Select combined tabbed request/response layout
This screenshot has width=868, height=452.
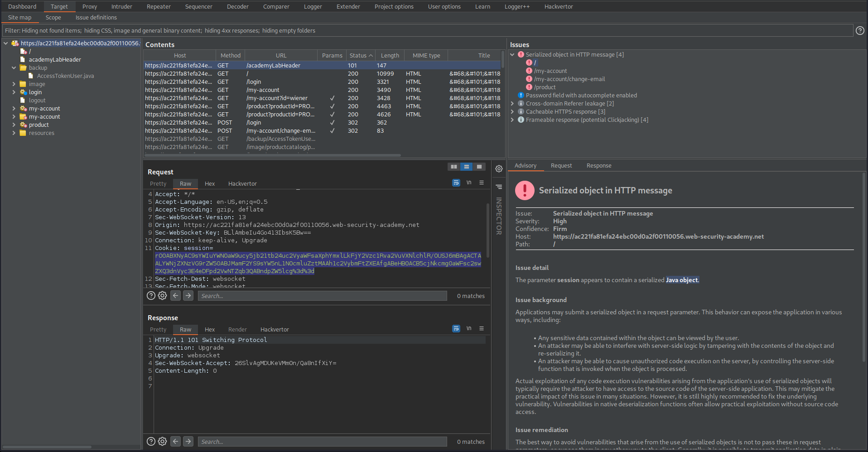click(x=479, y=167)
